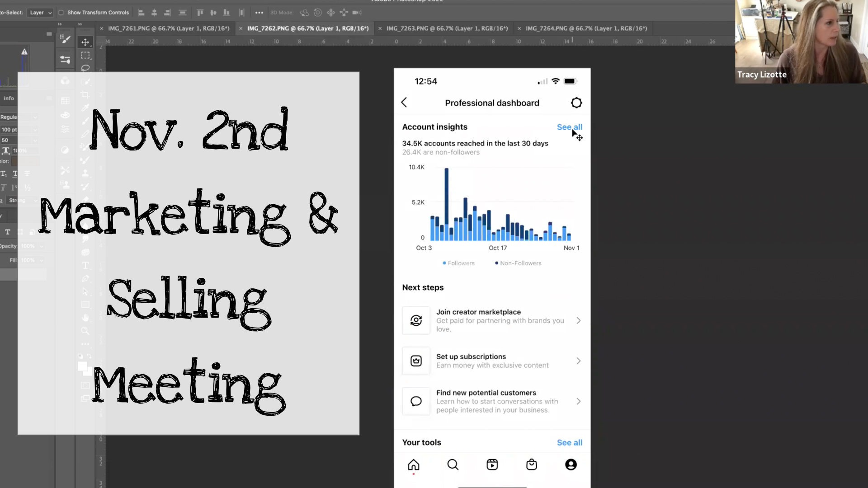Open the Brush Settings panel icon
The image size is (868, 488).
pyautogui.click(x=66, y=39)
